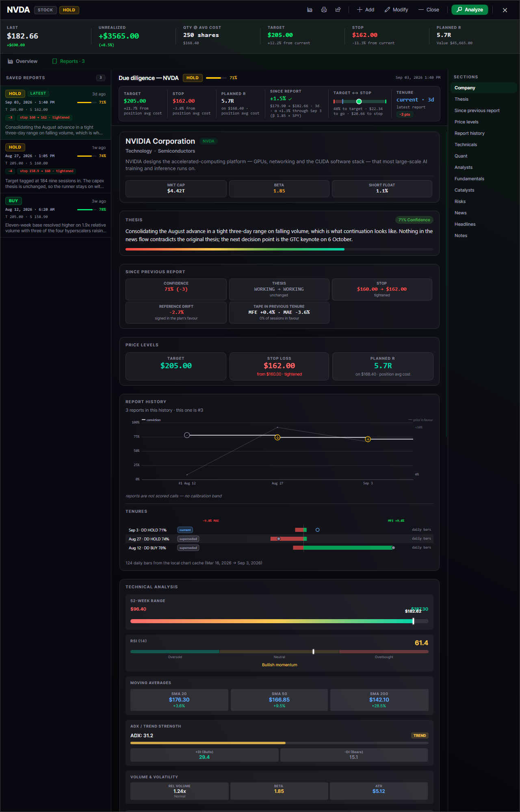Navigate to Price levels section
This screenshot has height=812, width=520.
coord(483,122)
